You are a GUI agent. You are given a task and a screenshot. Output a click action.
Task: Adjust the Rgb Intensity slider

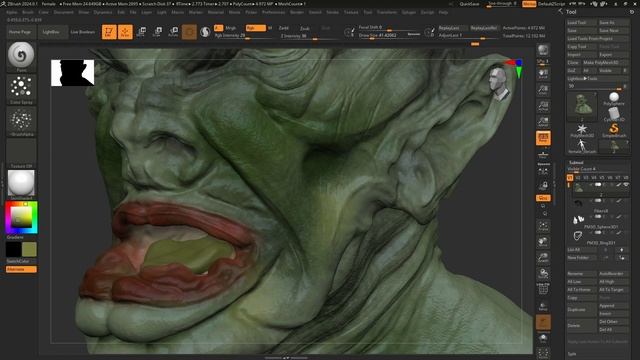243,36
